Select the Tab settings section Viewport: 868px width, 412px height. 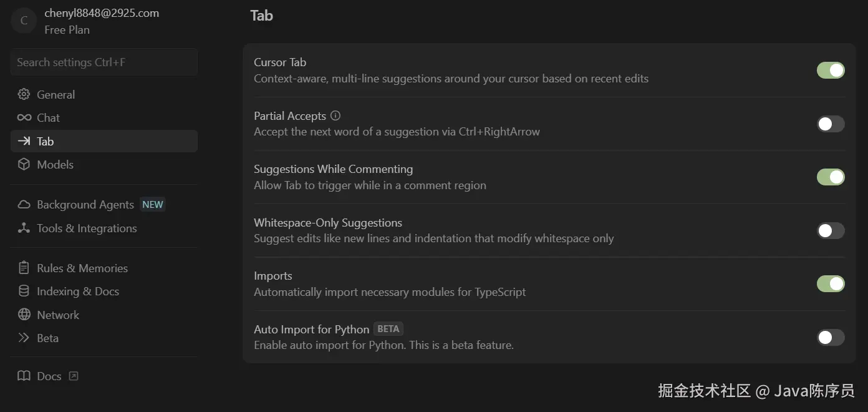point(104,141)
